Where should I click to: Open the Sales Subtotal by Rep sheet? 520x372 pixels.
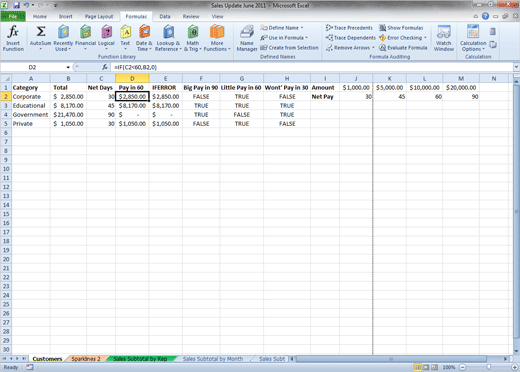140,359
